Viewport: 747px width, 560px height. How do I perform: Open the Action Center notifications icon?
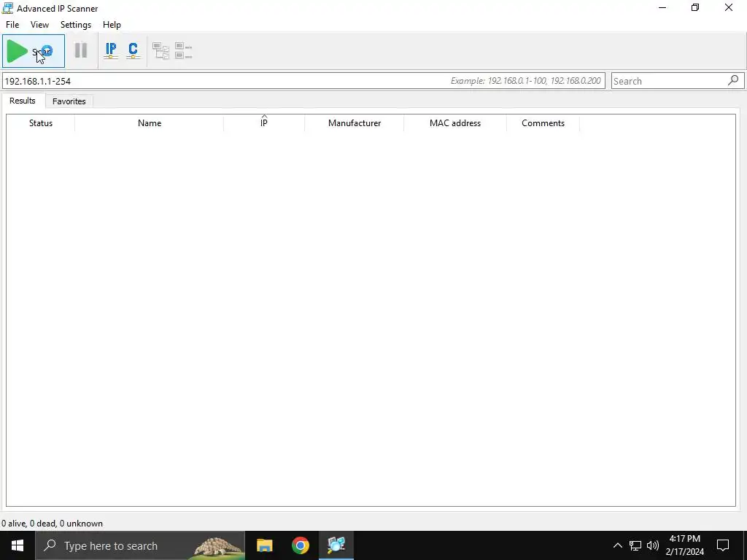coord(723,545)
